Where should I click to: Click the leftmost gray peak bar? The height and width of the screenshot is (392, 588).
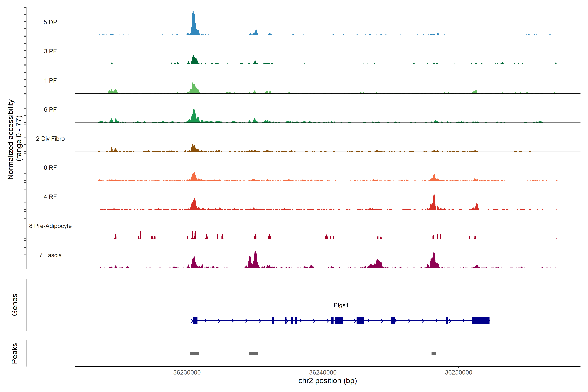click(x=194, y=353)
